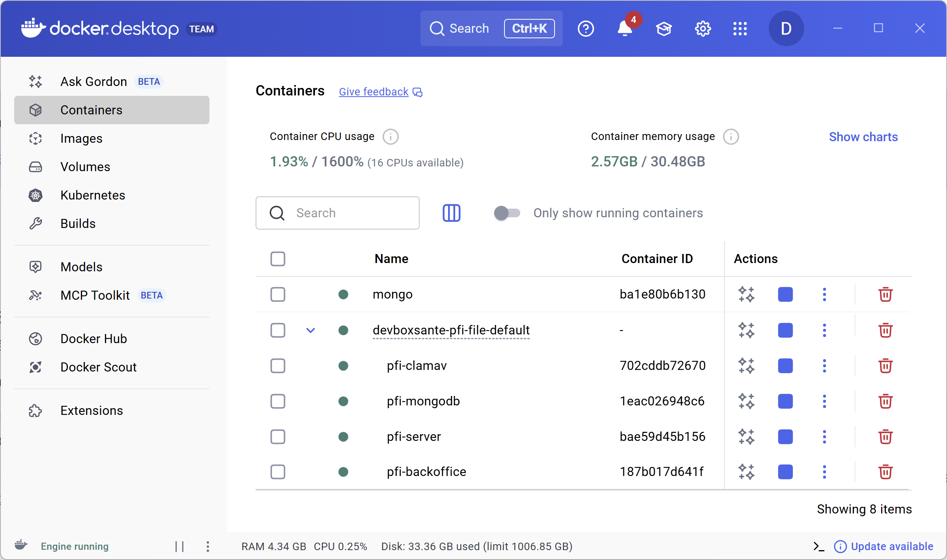
Task: Click the Learning center graduation cap icon
Action: (x=664, y=29)
